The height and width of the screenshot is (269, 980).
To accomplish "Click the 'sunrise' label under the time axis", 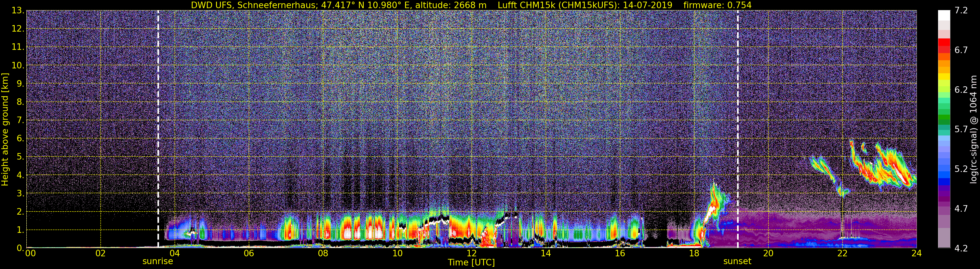I will (157, 262).
